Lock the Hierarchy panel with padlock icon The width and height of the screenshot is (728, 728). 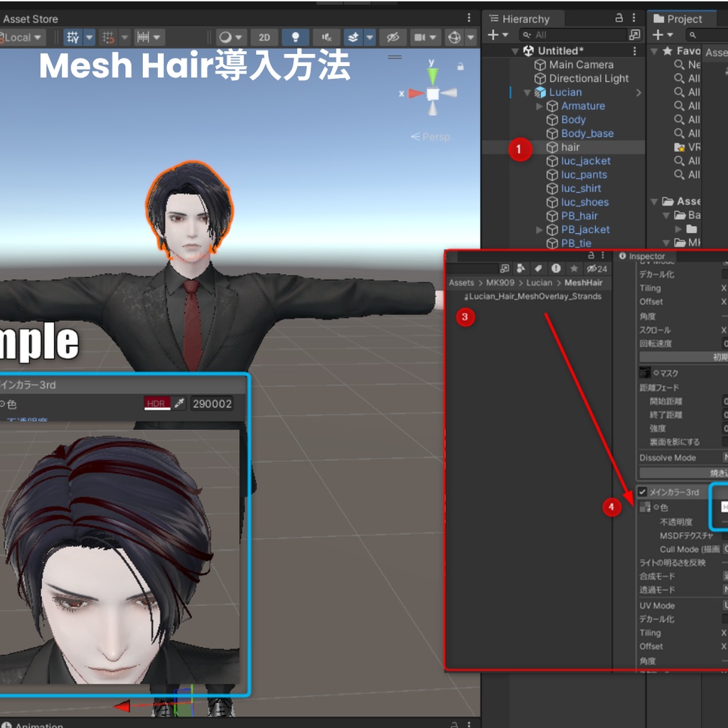[x=619, y=18]
